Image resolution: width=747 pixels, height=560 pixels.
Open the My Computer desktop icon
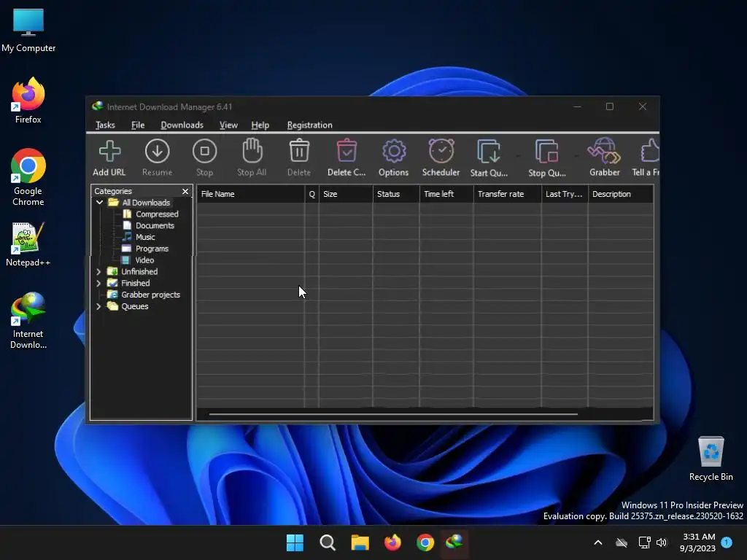28,30
